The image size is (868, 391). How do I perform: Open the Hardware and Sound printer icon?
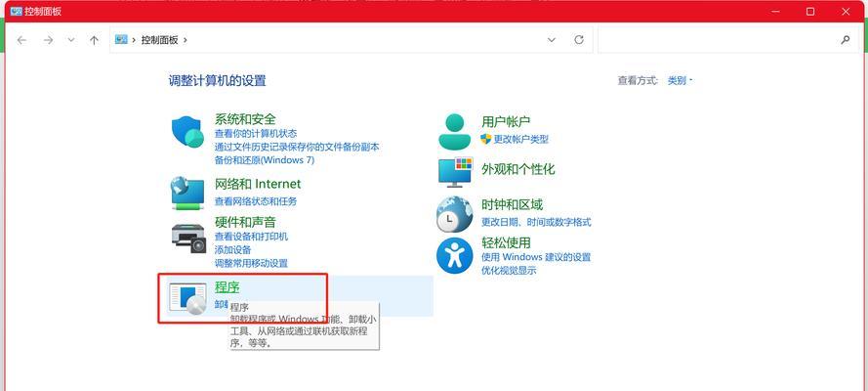coord(188,239)
